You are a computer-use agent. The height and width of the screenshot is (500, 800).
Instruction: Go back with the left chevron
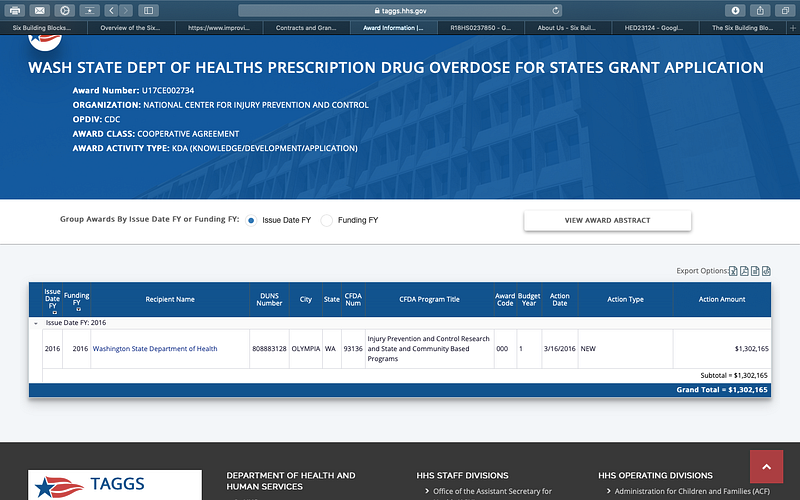(x=111, y=10)
